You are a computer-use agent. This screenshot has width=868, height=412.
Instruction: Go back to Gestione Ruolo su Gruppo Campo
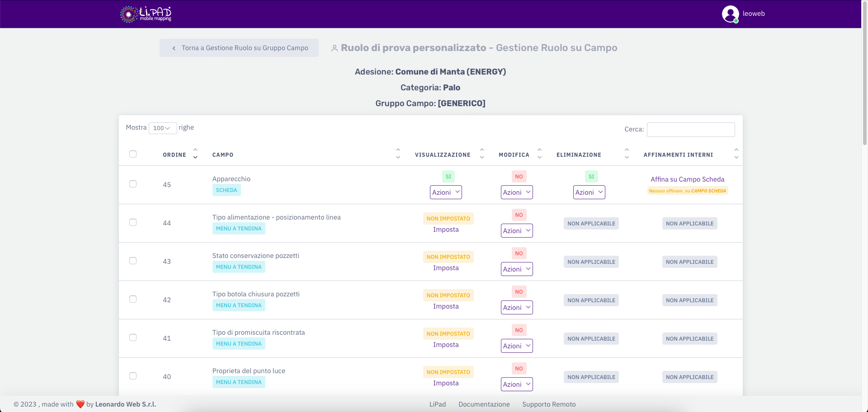(239, 48)
